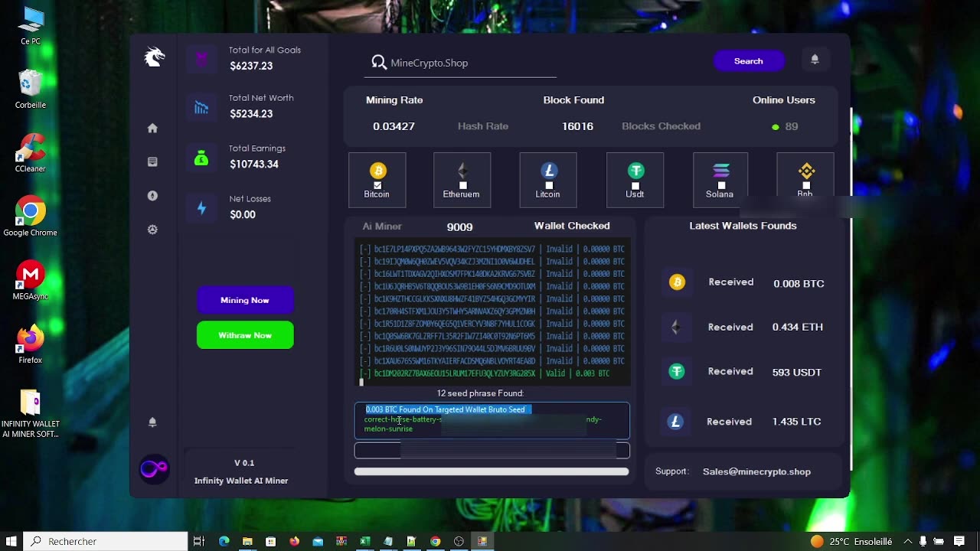Enable the Solana coin checkbox
Viewport: 980px width, 551px height.
pos(721,185)
